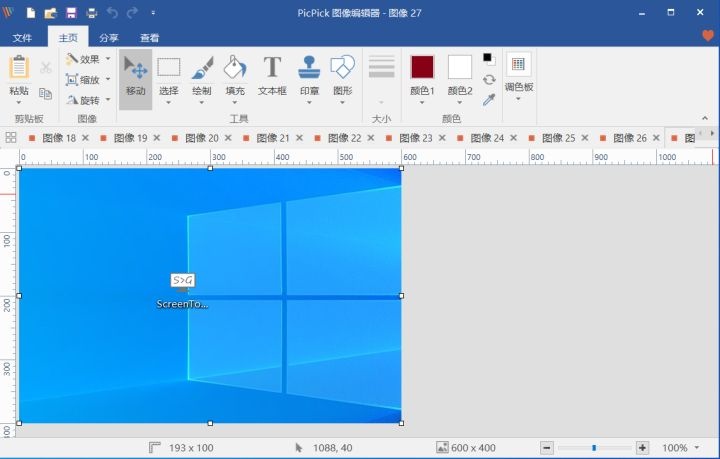720x459 pixels.
Task: Reset colors to black and white default
Action: click(x=489, y=59)
